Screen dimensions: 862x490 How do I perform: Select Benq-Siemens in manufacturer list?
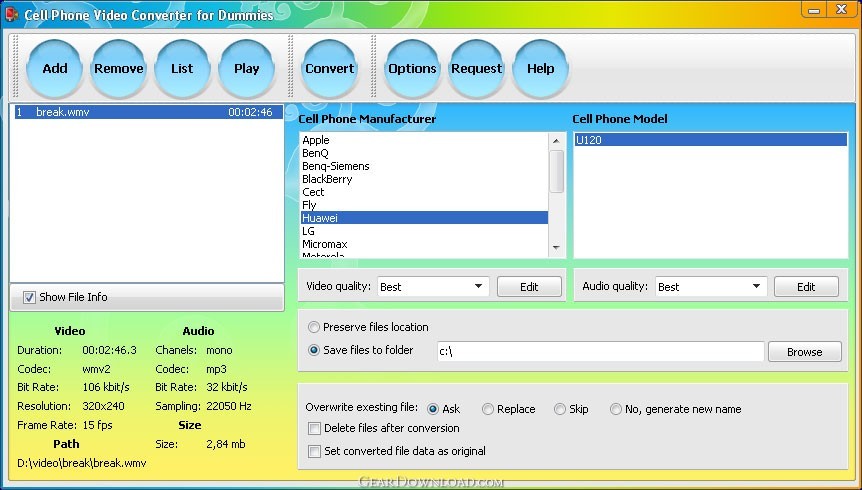tap(424, 166)
